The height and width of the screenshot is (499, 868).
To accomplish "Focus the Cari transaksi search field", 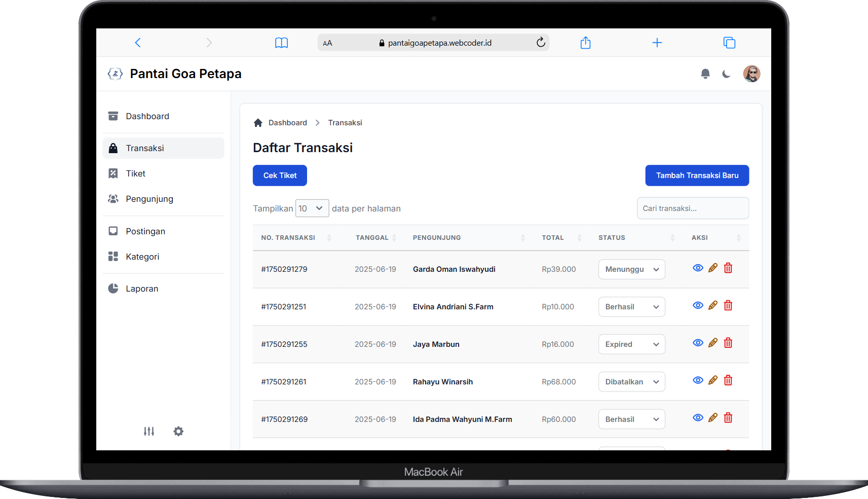I will point(693,208).
